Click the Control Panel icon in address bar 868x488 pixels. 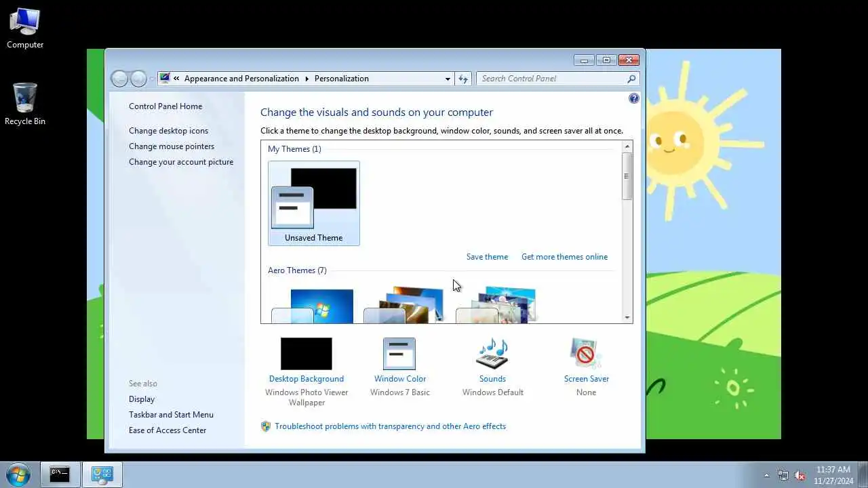point(165,78)
